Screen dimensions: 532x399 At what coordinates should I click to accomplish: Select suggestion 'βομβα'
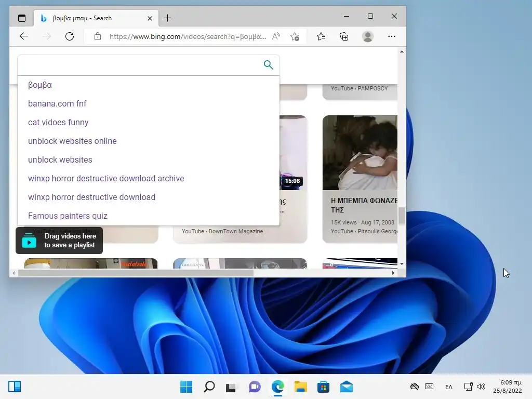coord(40,85)
